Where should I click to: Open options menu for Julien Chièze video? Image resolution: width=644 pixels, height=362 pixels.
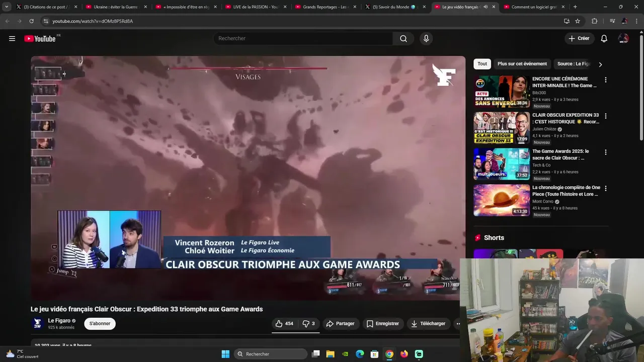(x=605, y=116)
